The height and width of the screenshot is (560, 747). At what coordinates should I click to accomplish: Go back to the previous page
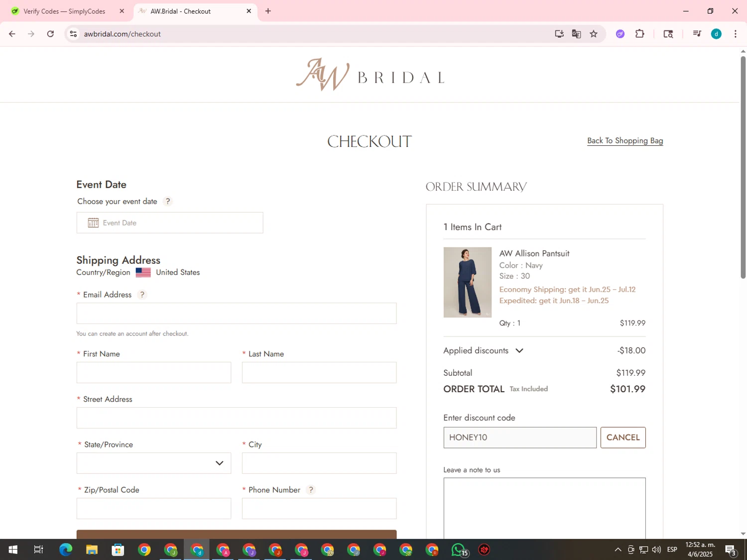tap(12, 34)
